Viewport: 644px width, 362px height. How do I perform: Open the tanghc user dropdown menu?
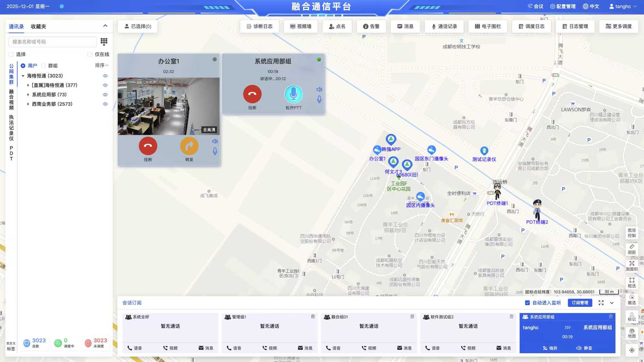tap(623, 6)
